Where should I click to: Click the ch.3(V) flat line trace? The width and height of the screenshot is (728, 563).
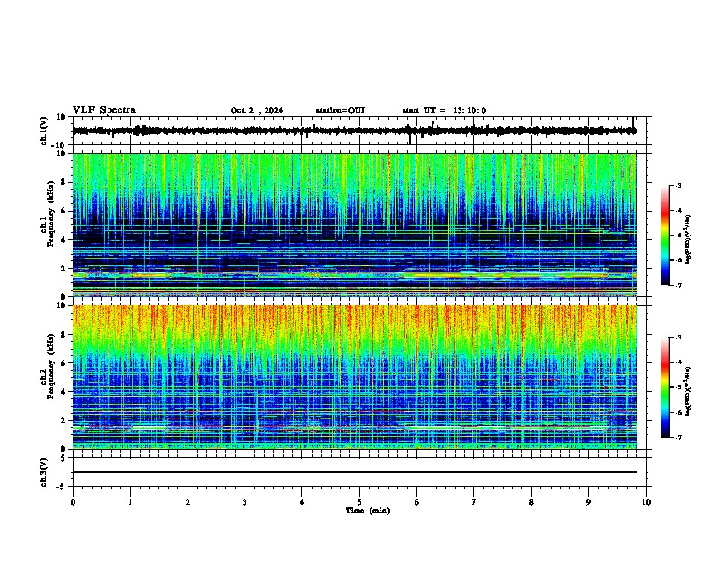(355, 472)
